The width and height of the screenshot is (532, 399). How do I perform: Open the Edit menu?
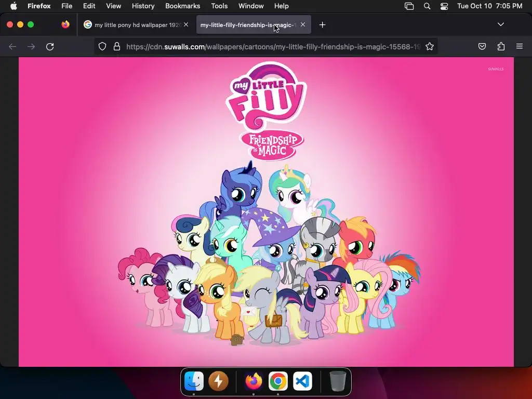coord(89,6)
